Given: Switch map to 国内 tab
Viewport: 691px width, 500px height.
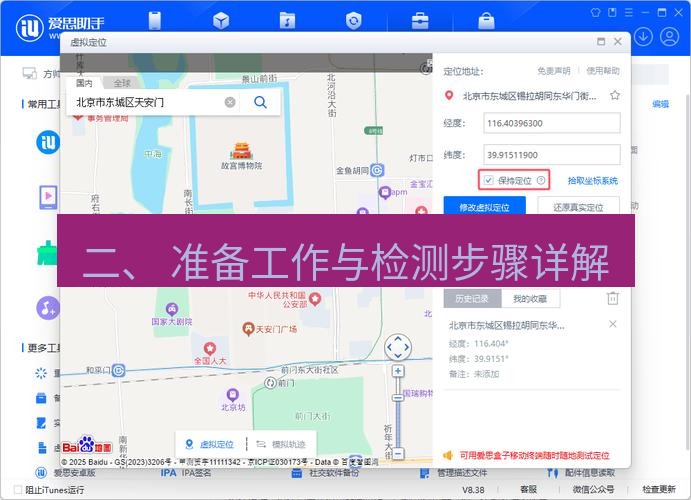Looking at the screenshot, I should point(84,83).
